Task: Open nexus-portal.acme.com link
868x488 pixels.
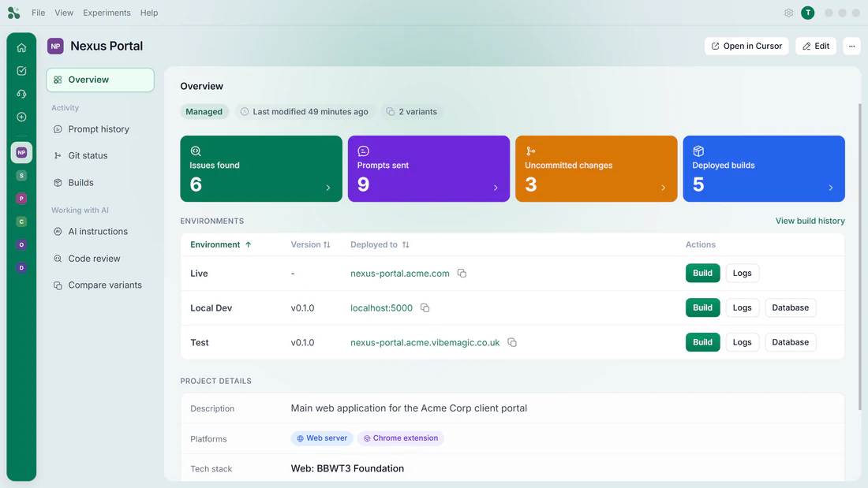Action: [x=400, y=274]
